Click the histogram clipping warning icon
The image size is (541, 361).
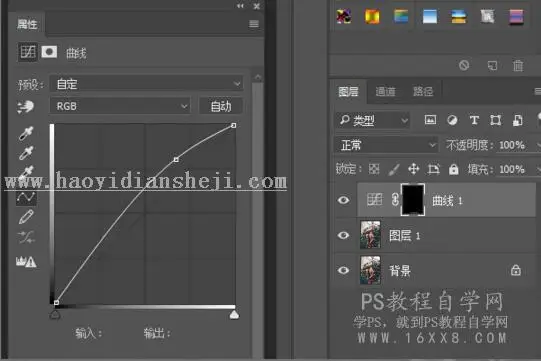click(x=26, y=261)
